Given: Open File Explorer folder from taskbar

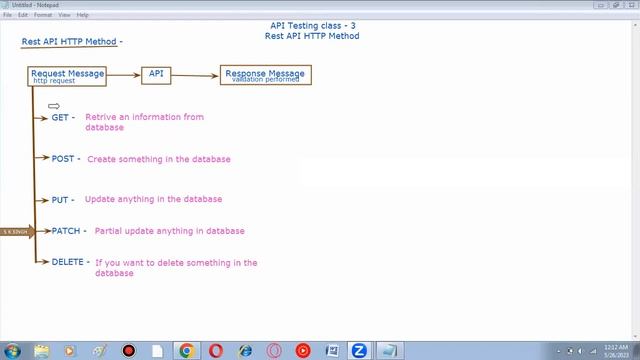Looking at the screenshot, I should click(41, 351).
